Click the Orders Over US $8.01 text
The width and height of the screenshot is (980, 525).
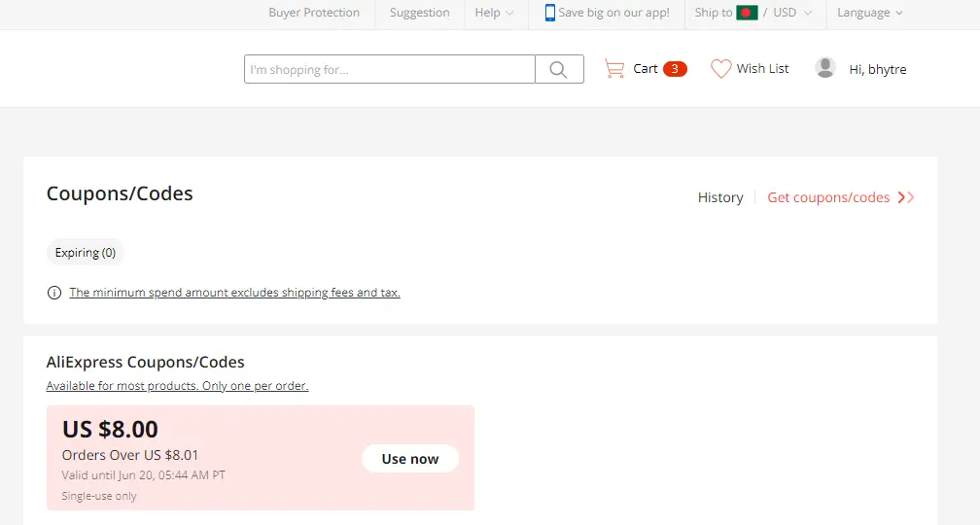130,455
